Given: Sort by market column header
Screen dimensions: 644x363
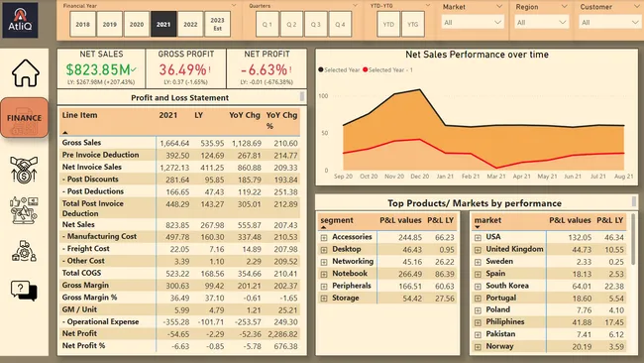Looking at the screenshot, I should coord(487,220).
